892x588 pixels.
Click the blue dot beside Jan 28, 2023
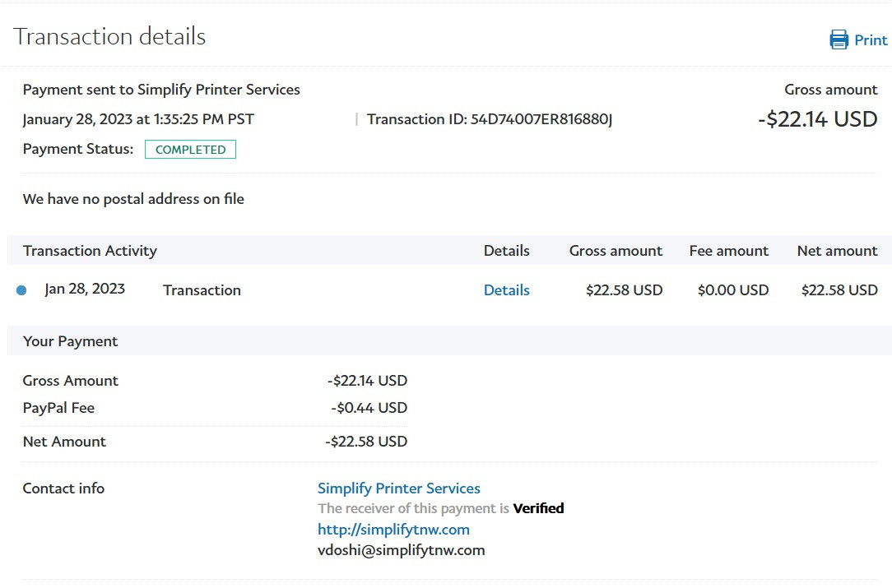[x=21, y=290]
